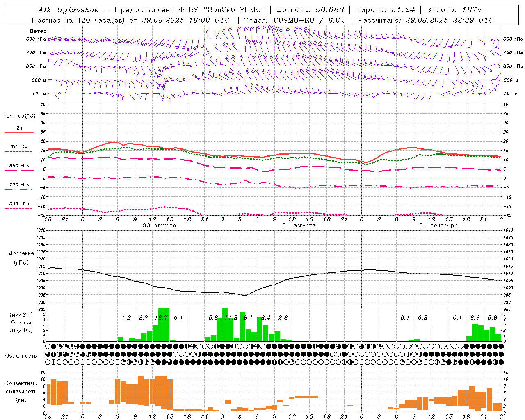Click the 500 гПа legend entry under Тем-ра

(19, 204)
